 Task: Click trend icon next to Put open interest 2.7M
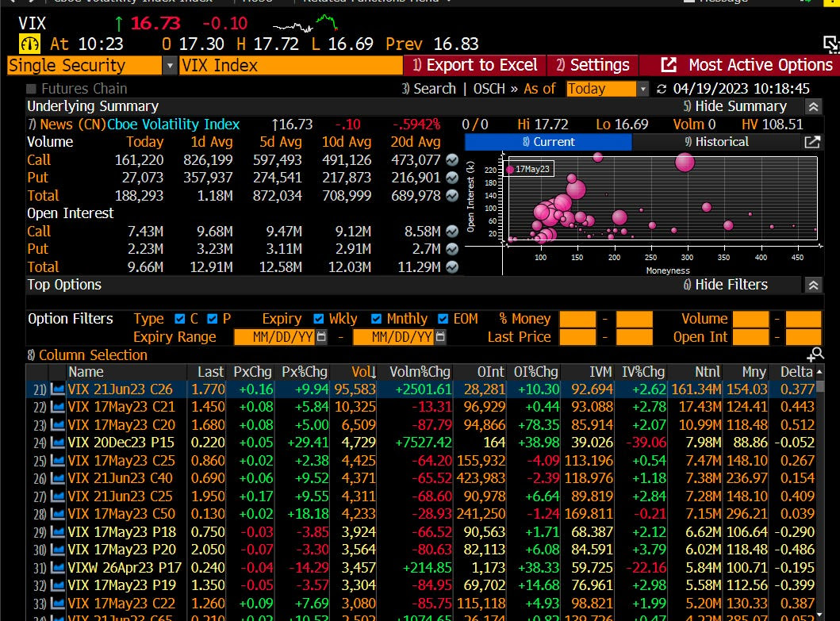click(452, 249)
